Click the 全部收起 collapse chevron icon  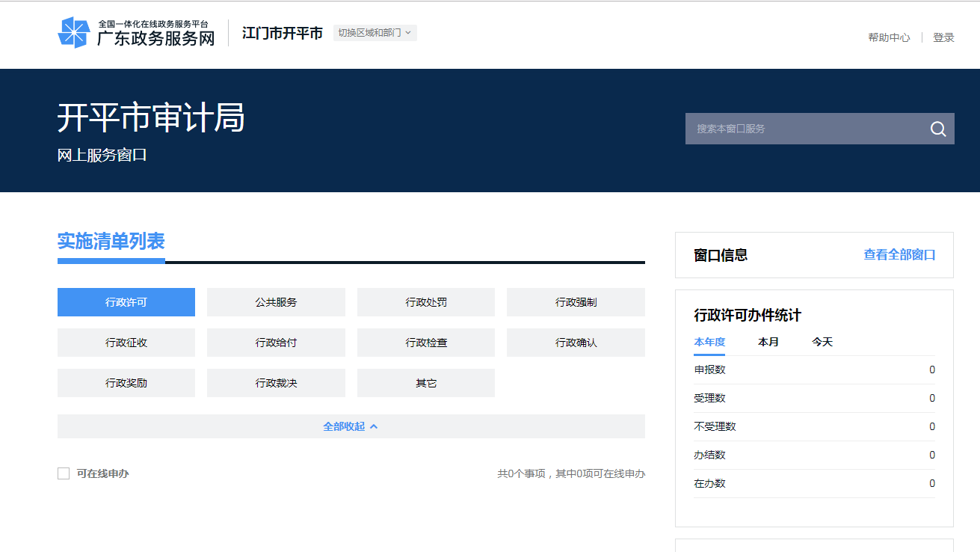click(x=374, y=426)
